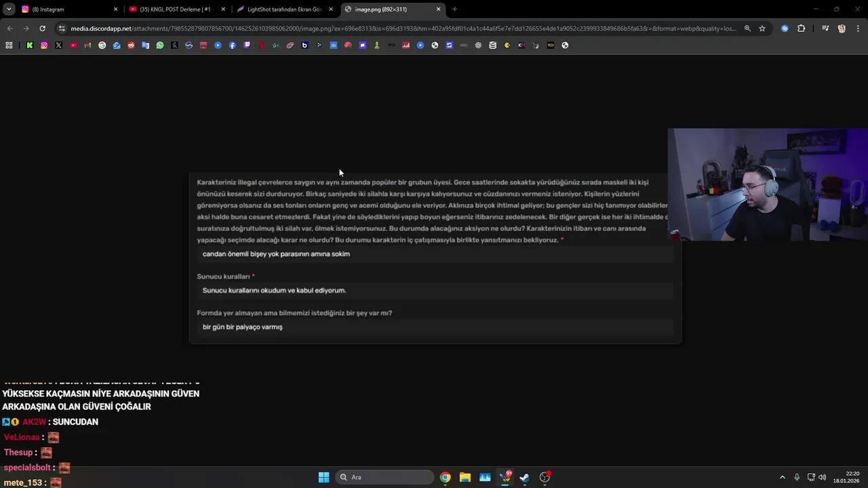Open the Google bookmark icon

[102, 45]
